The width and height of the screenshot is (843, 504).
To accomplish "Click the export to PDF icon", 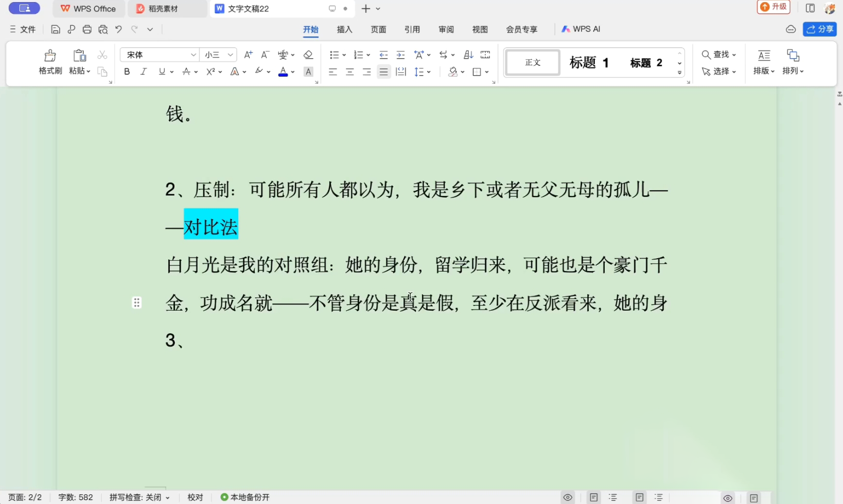I will coord(72,29).
